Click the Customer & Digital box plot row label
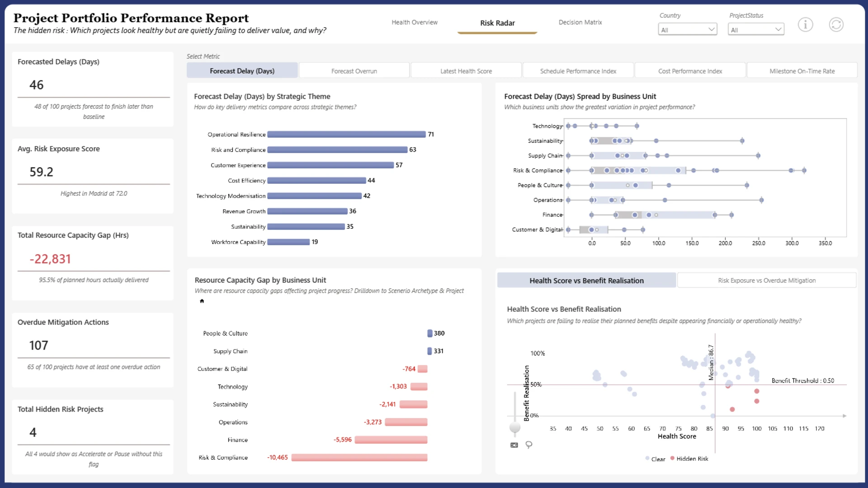Screen dimensions: 868x488 537,230
